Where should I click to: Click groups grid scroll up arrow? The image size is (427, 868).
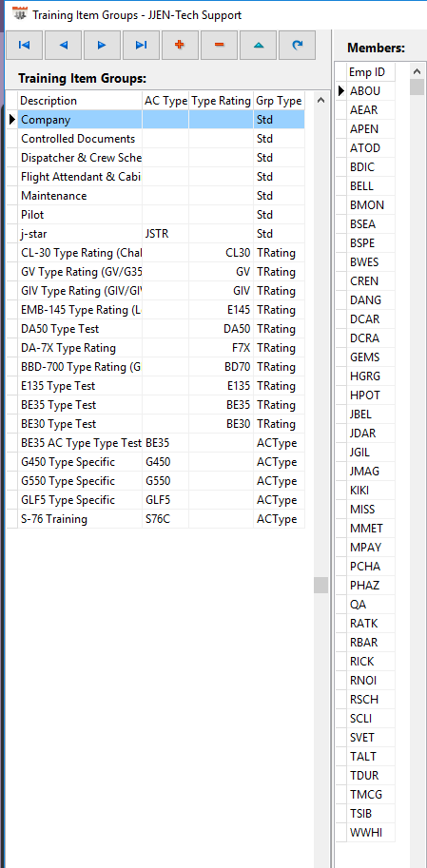tap(320, 100)
